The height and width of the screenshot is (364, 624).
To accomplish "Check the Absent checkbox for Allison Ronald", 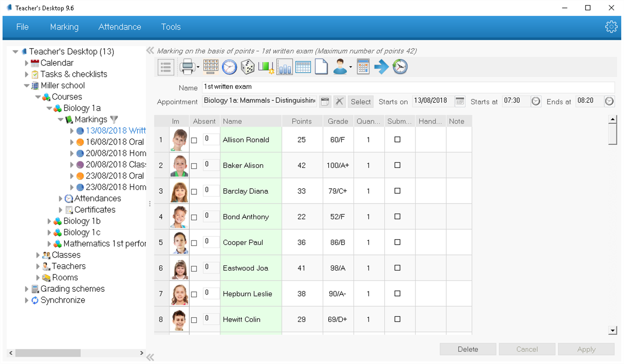I will point(194,139).
